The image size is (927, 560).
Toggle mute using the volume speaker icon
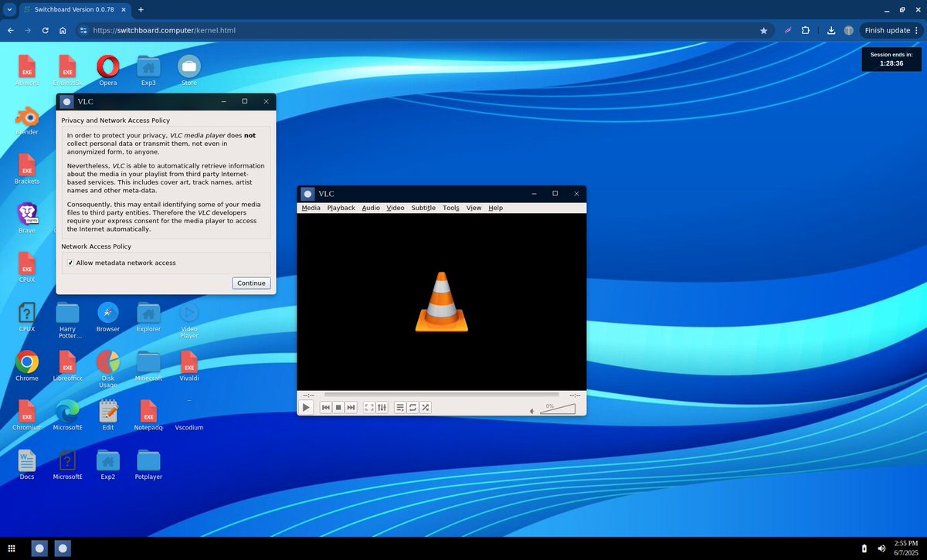(x=531, y=410)
